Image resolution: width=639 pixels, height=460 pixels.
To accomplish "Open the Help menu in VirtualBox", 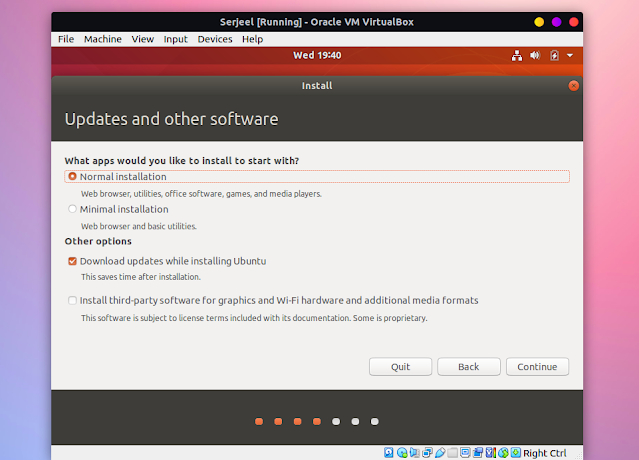I will coord(253,39).
